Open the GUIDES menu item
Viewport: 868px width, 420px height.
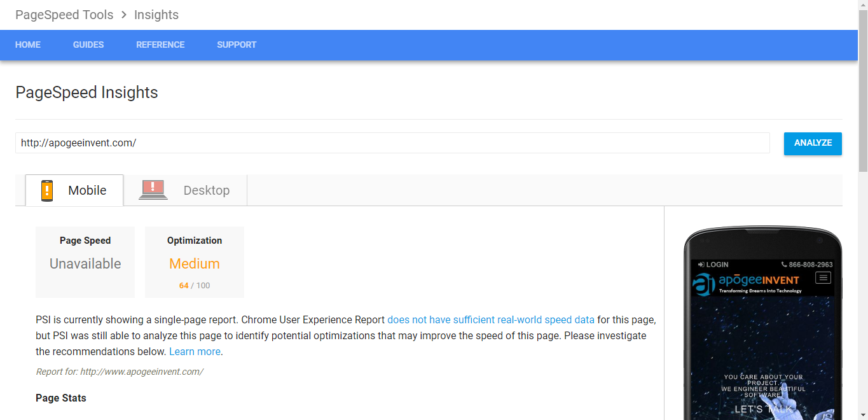(88, 45)
